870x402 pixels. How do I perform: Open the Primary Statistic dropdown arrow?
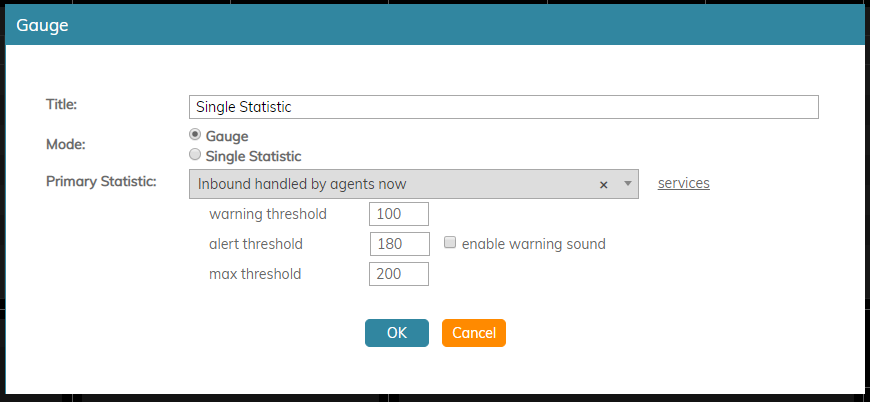628,184
